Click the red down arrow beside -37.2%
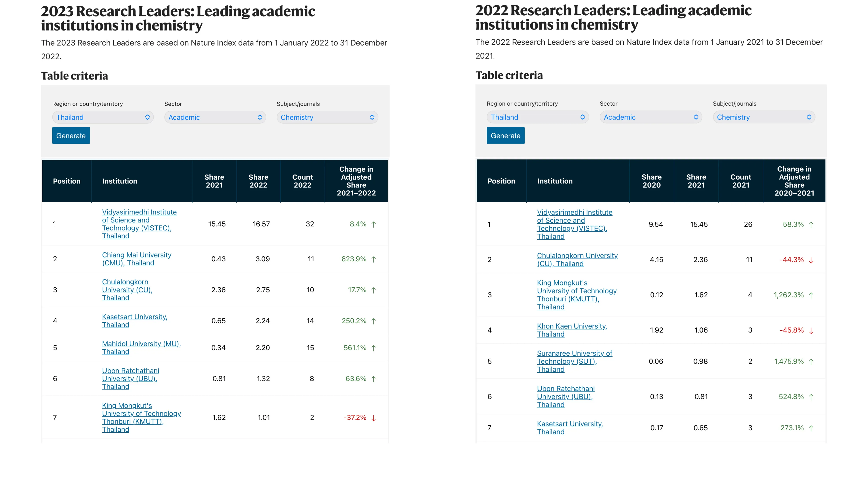The height and width of the screenshot is (488, 868). click(x=373, y=418)
